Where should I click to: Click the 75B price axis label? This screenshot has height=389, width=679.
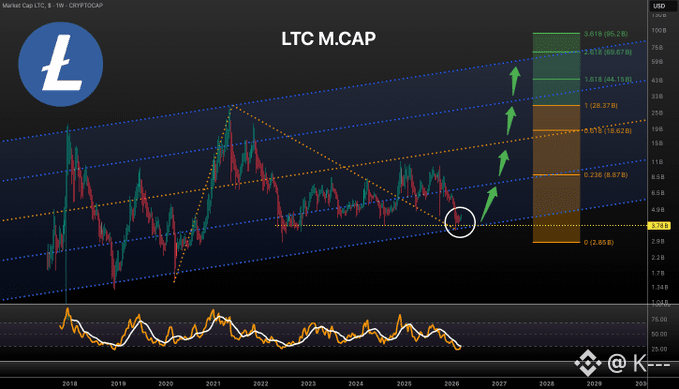[x=657, y=48]
